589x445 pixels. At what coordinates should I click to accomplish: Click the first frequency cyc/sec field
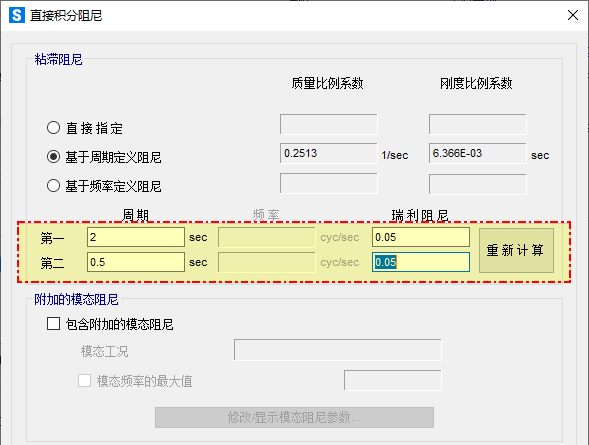click(x=267, y=237)
